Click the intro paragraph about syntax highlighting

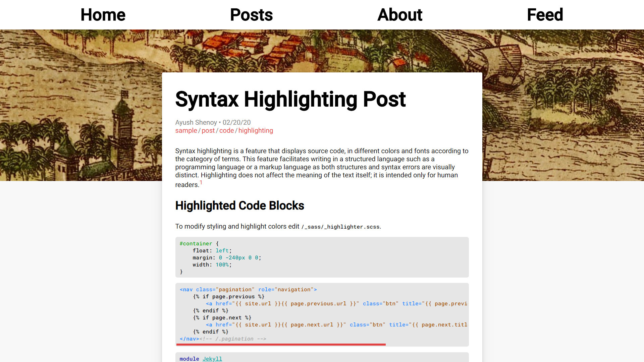tap(321, 167)
